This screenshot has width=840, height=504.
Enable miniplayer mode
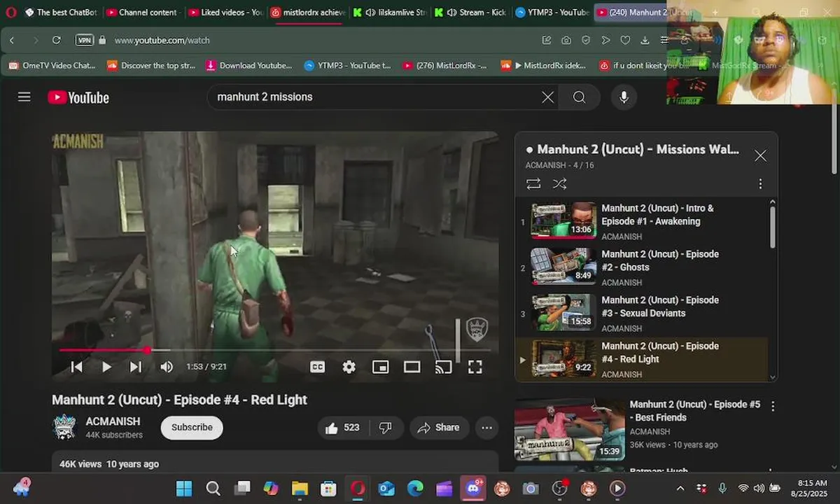tap(380, 367)
